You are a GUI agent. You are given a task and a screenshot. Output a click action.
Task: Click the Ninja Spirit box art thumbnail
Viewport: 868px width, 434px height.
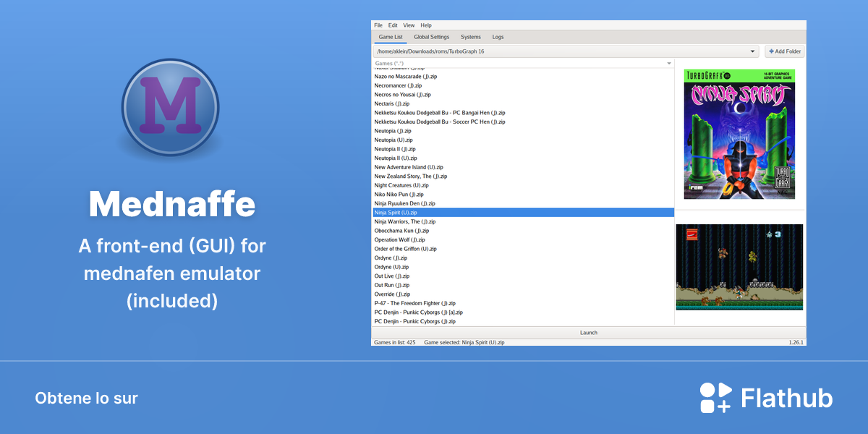tap(739, 134)
